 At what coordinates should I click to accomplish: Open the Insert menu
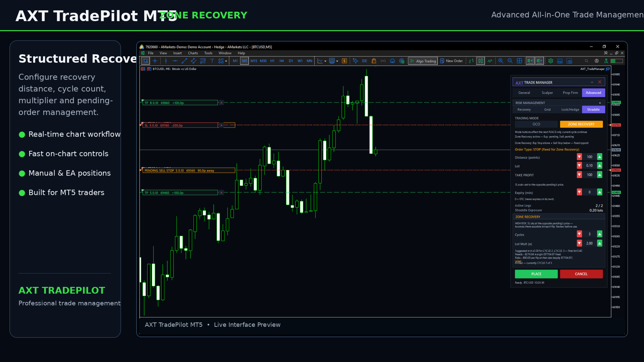(177, 53)
